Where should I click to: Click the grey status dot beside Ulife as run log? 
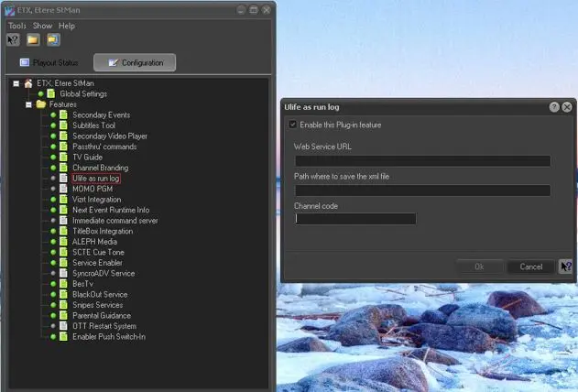53,179
